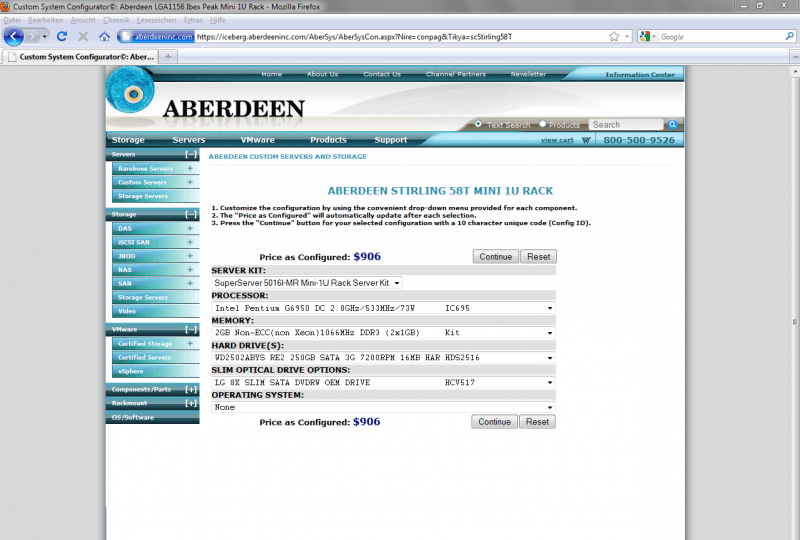Open the Processor dropdown
The image size is (800, 540).
coord(383,308)
